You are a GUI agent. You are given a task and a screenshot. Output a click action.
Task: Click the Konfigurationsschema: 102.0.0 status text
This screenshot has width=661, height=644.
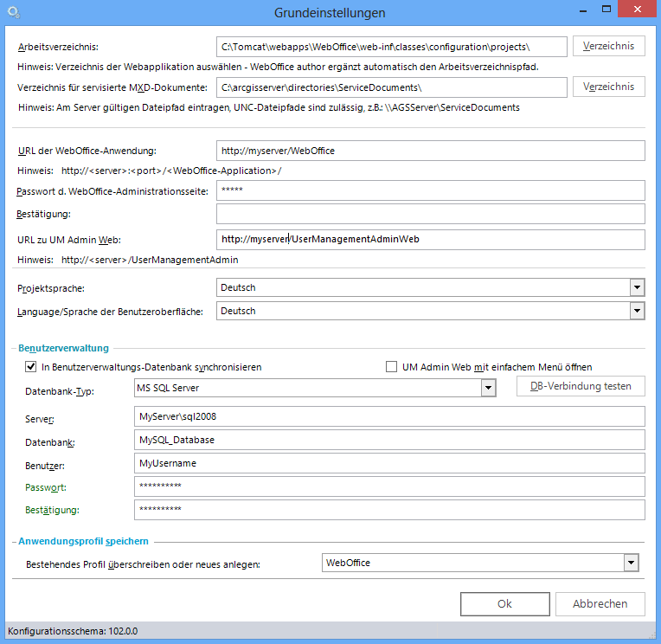(73, 631)
